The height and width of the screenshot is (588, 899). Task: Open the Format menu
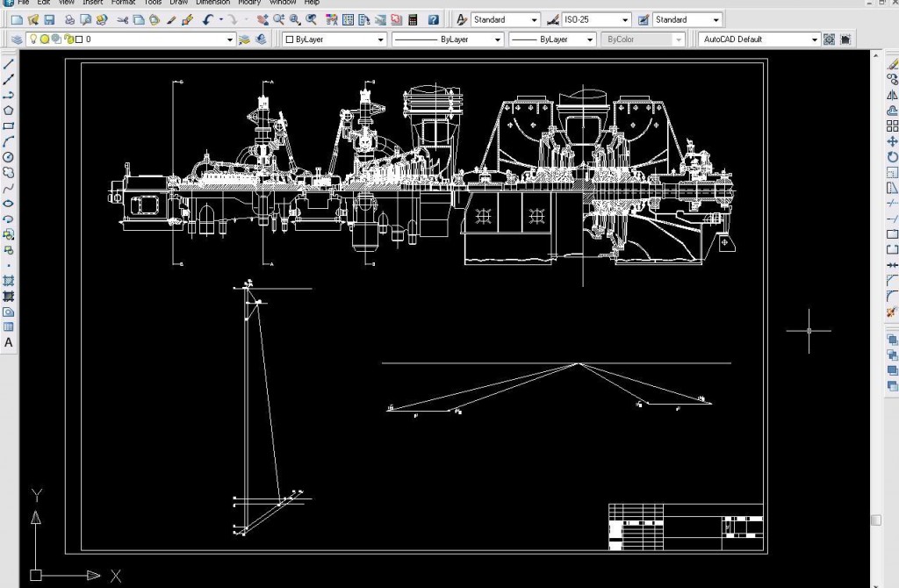coord(123,3)
